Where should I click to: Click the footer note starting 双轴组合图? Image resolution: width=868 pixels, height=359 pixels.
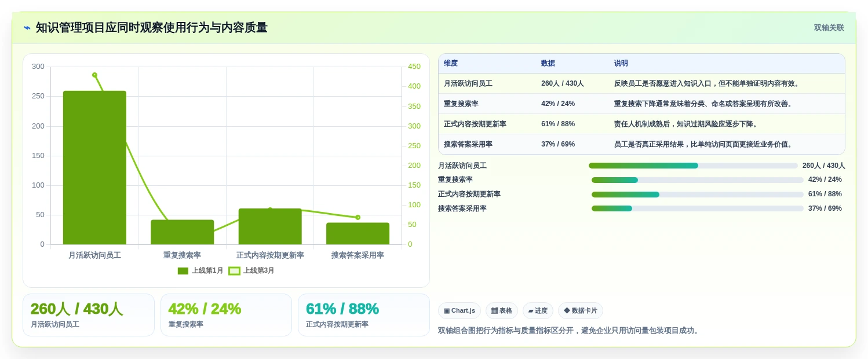point(570,331)
